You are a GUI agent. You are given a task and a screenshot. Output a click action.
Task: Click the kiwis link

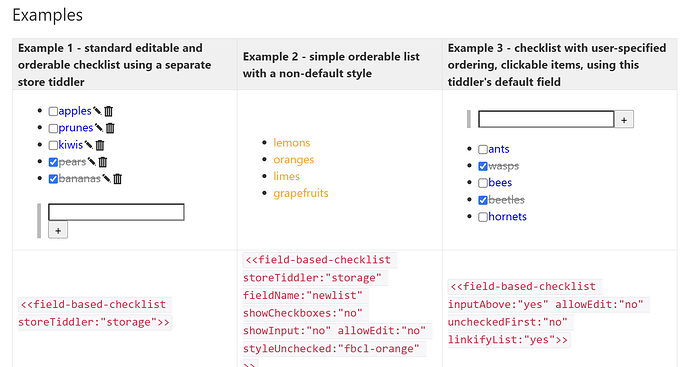70,145
